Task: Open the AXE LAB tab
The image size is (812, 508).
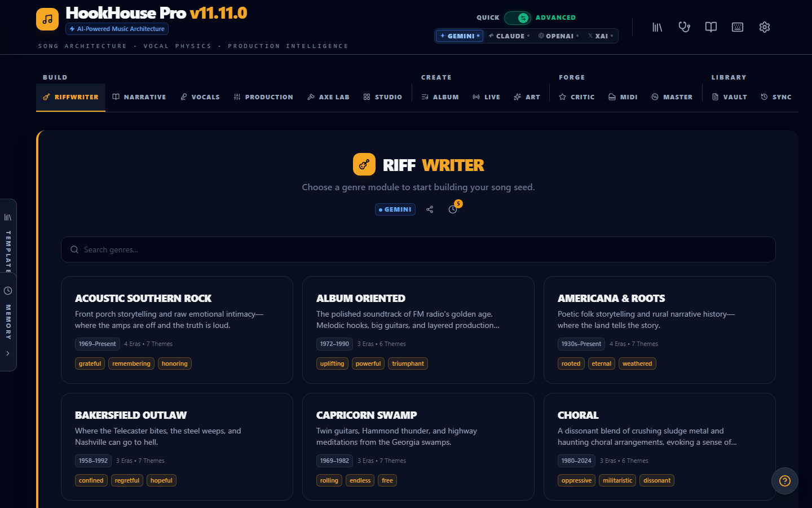Action: click(x=328, y=97)
